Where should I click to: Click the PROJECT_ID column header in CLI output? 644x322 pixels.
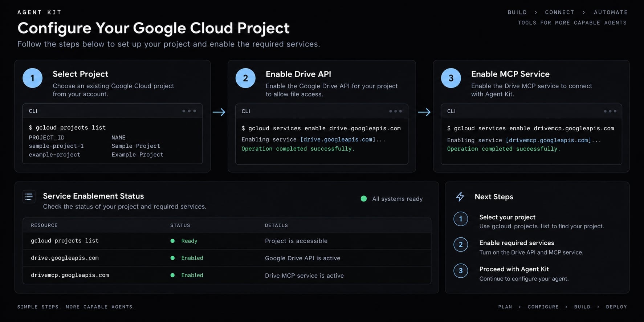(46, 138)
